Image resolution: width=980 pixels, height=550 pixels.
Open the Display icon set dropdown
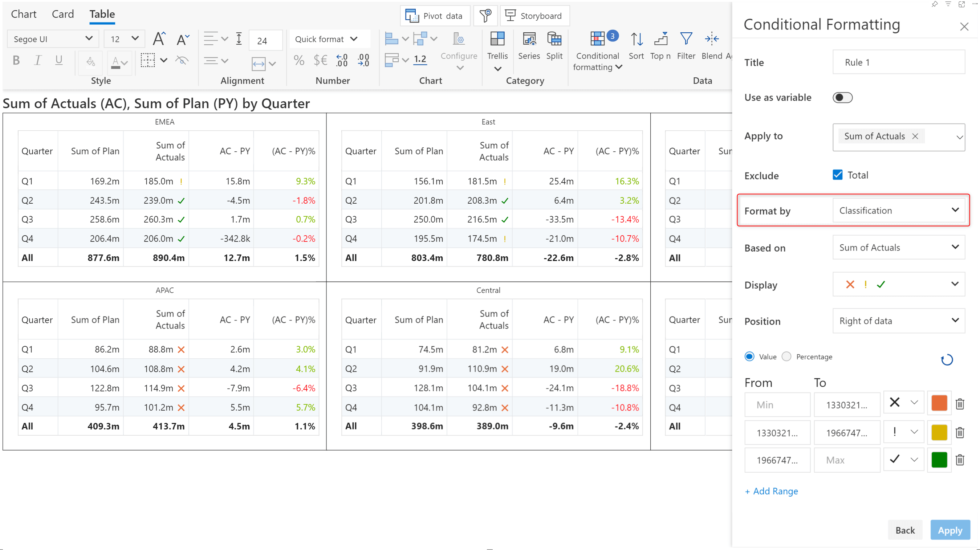pyautogui.click(x=899, y=284)
